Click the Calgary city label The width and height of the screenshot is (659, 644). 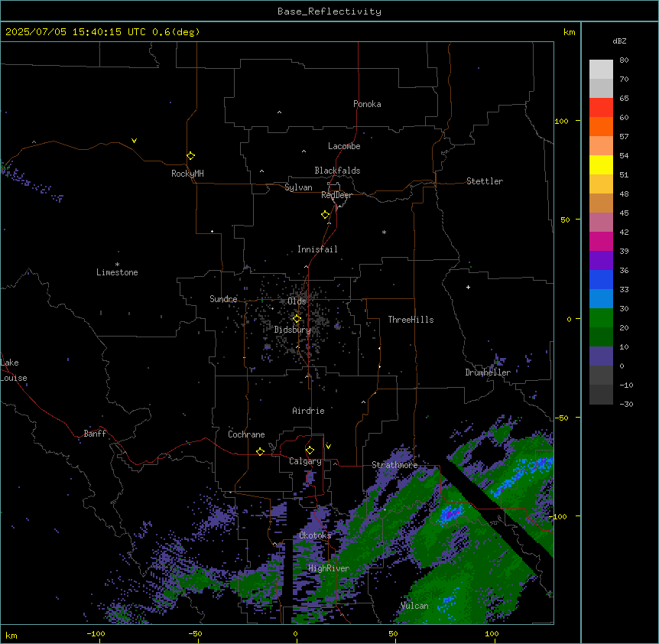pyautogui.click(x=305, y=461)
